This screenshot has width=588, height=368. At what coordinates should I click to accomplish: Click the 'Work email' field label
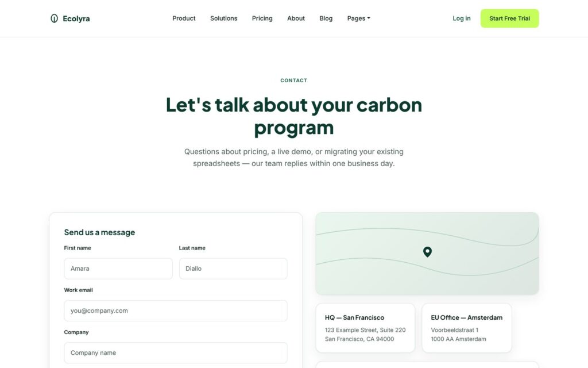pyautogui.click(x=78, y=290)
